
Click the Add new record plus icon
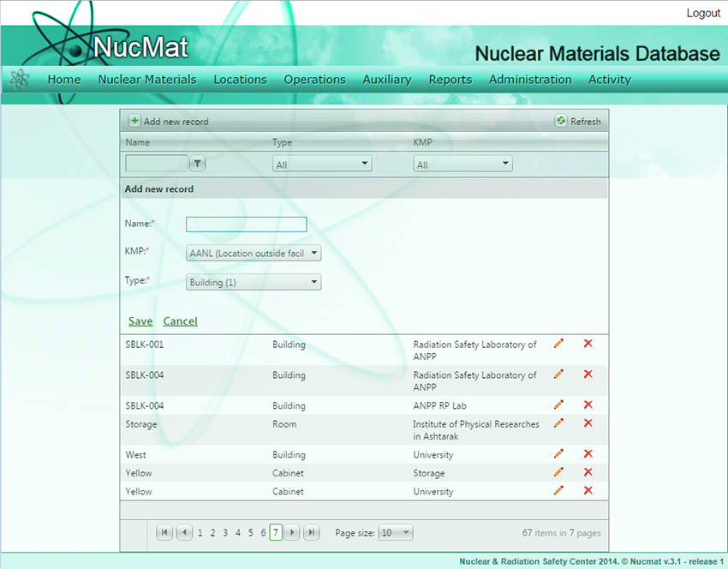click(x=134, y=122)
